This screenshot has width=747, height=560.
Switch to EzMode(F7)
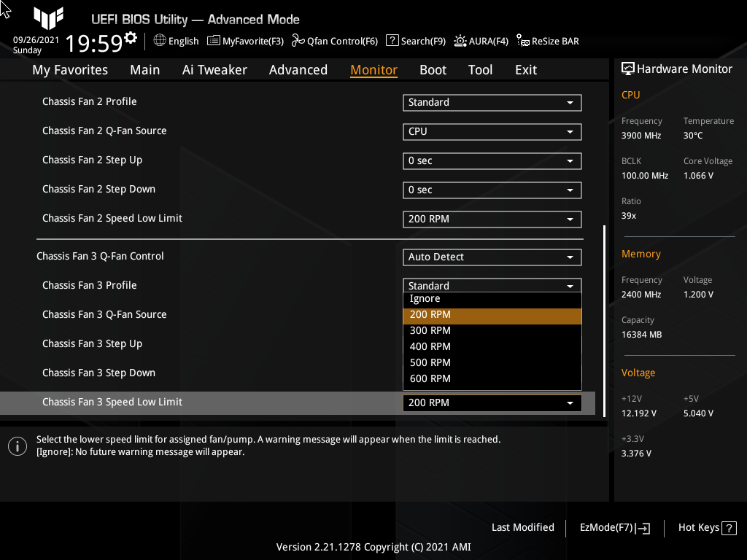click(x=614, y=527)
